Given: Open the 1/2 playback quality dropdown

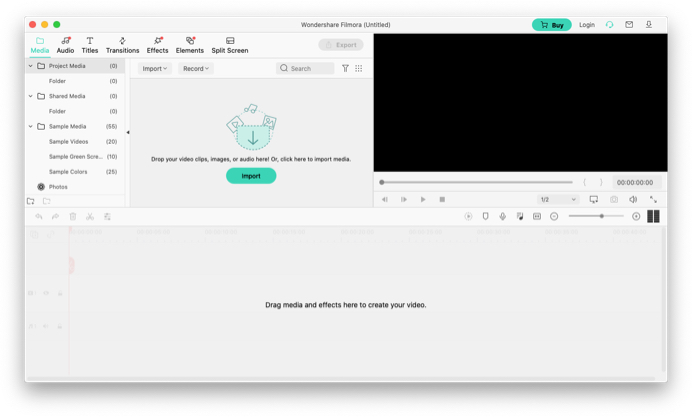Looking at the screenshot, I should pos(558,199).
